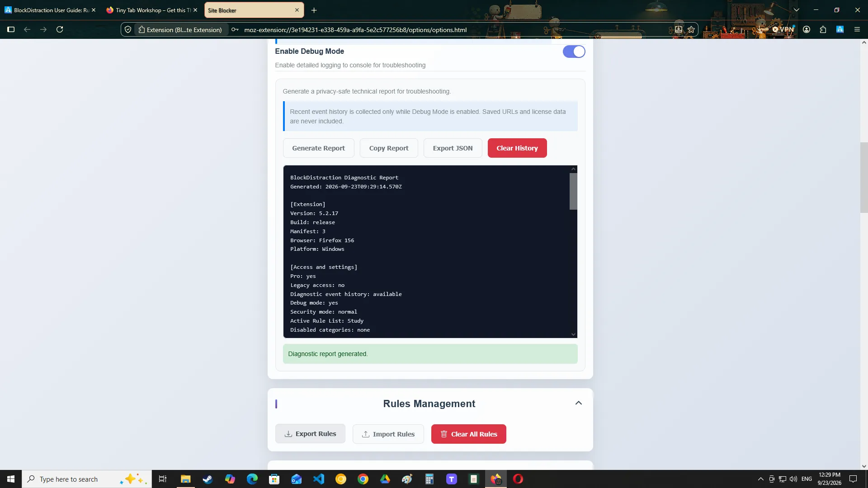This screenshot has width=868, height=488.
Task: Click the browser Back arrow
Action: click(x=27, y=29)
